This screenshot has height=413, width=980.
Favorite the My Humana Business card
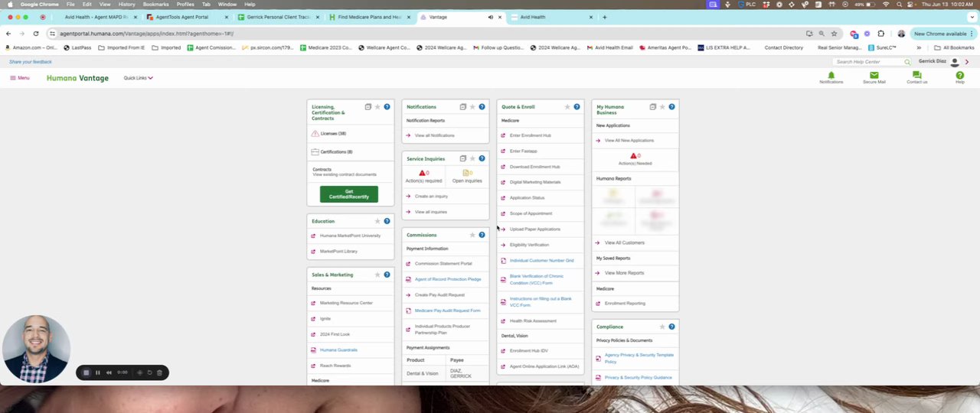tap(662, 107)
